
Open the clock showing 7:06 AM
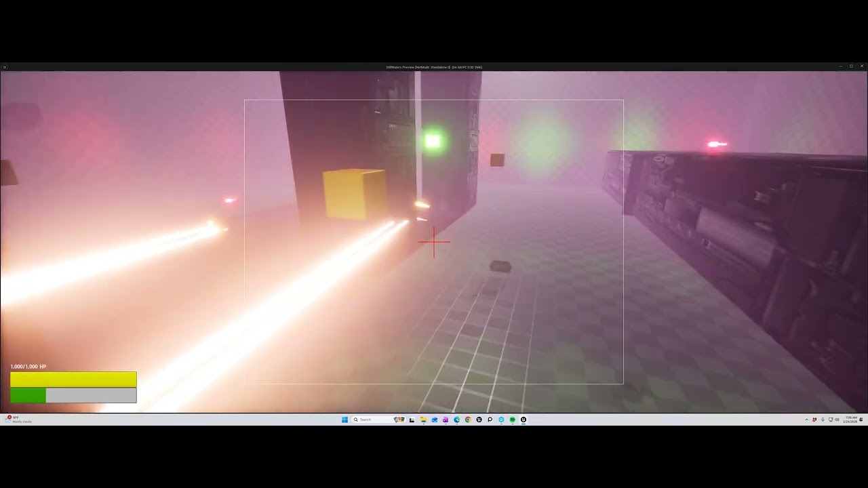click(851, 420)
